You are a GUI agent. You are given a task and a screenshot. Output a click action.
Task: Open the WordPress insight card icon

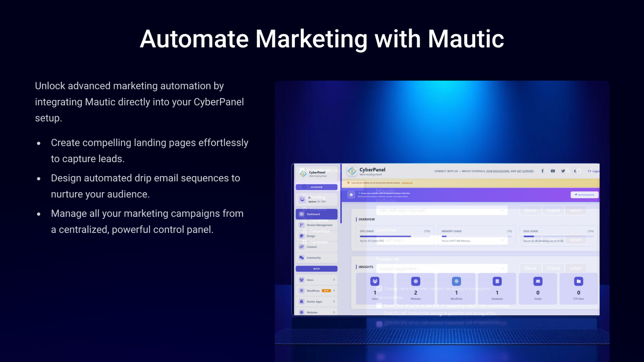(457, 281)
